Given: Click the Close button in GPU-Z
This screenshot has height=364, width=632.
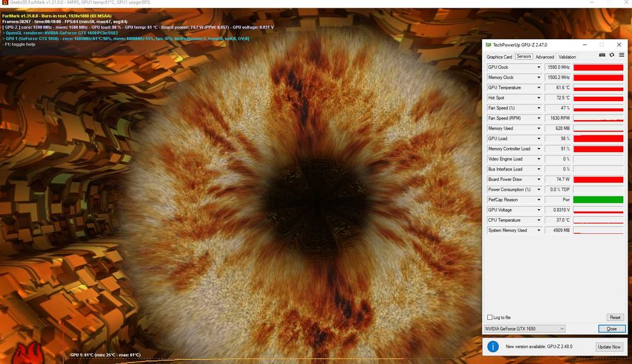Looking at the screenshot, I should 611,329.
